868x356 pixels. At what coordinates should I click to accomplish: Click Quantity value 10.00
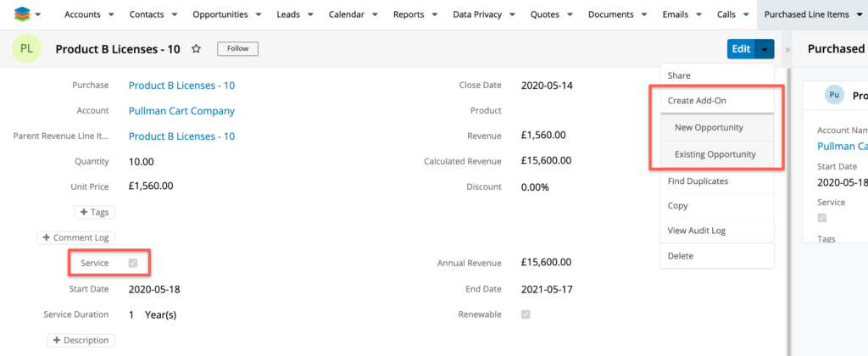click(x=142, y=162)
